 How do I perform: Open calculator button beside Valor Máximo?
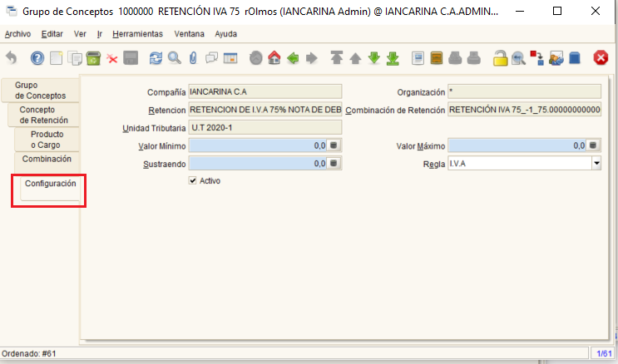593,145
